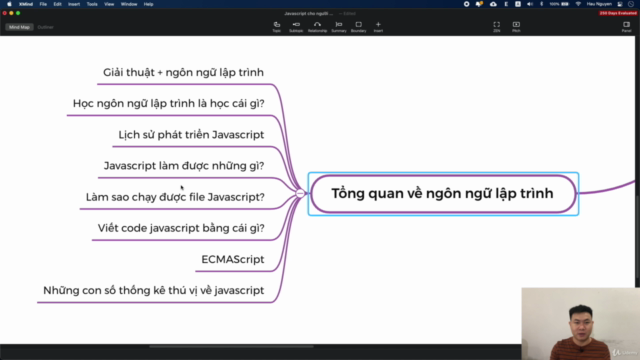Screen dimensions: 640x360
Task: Select the Relationship tool
Action: click(317, 27)
